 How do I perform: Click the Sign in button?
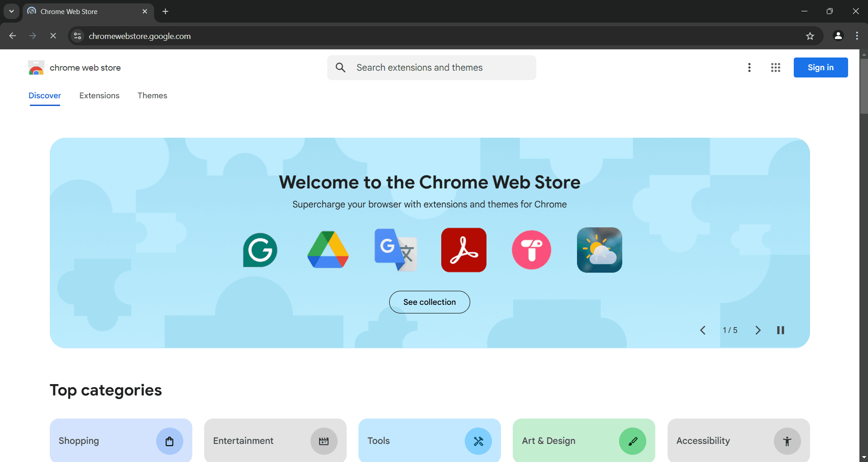point(820,67)
